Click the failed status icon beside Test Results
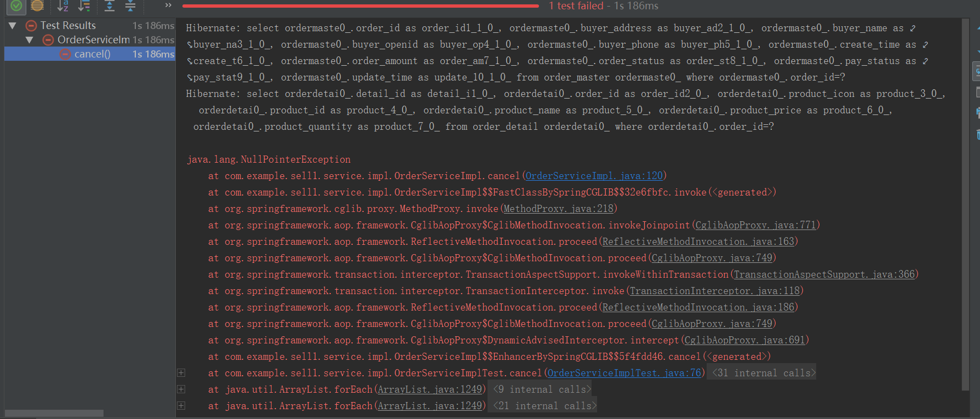980x419 pixels. click(31, 26)
